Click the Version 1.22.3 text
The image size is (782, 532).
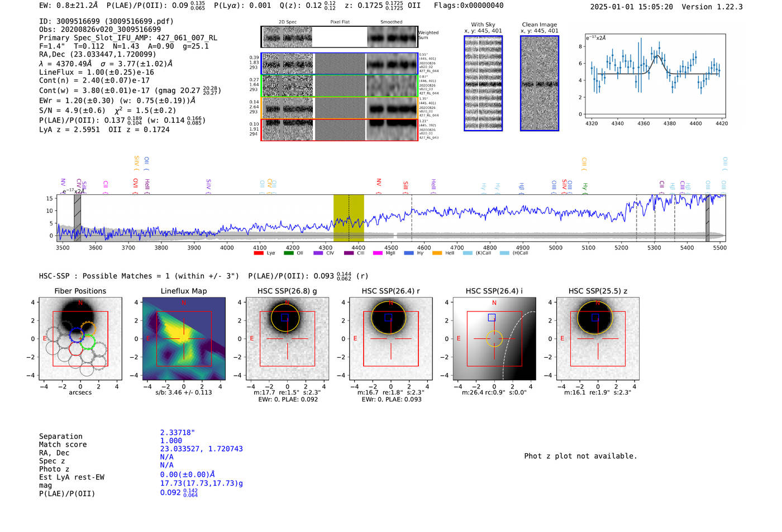pyautogui.click(x=712, y=7)
